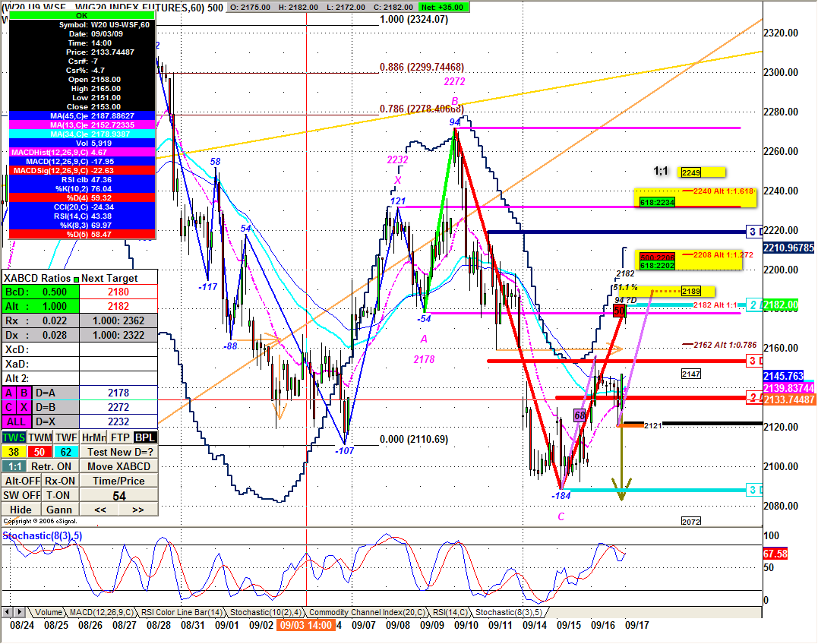The image size is (818, 644).
Task: Select the BPL black button
Action: pyautogui.click(x=145, y=437)
